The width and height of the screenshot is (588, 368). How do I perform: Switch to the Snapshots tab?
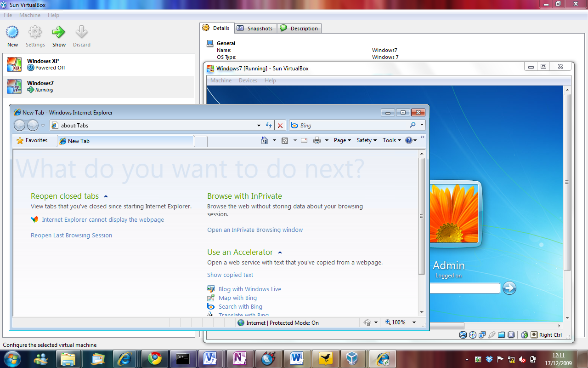tap(255, 29)
